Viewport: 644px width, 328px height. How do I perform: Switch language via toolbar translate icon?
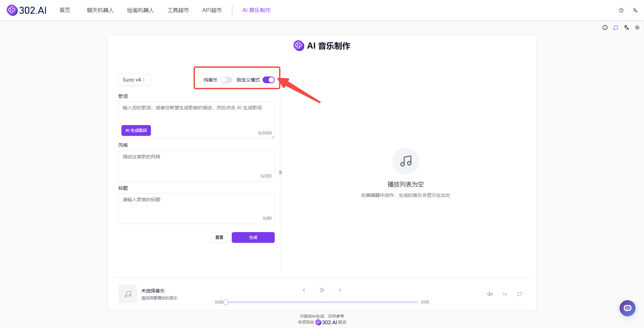tap(627, 28)
